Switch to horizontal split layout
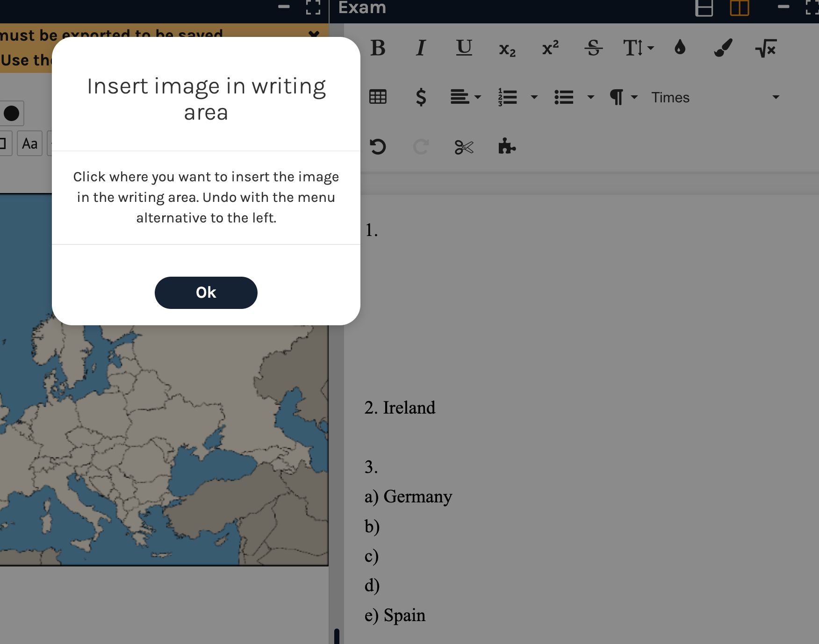The width and height of the screenshot is (819, 644). click(x=704, y=8)
